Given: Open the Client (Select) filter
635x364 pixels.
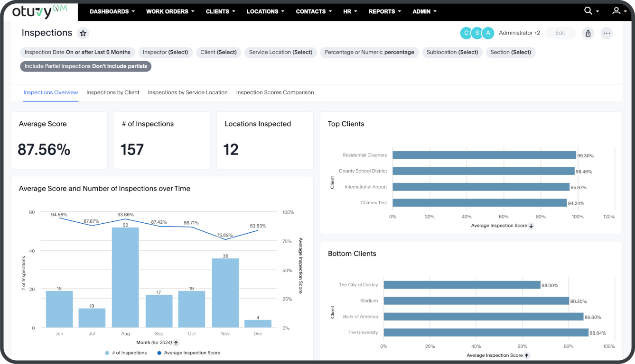Looking at the screenshot, I should (x=218, y=52).
